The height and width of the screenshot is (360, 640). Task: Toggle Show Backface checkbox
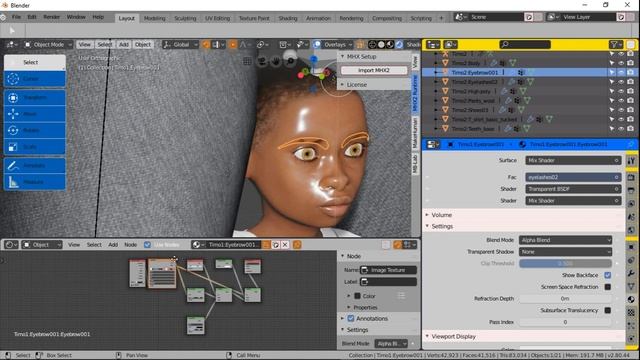(x=608, y=275)
